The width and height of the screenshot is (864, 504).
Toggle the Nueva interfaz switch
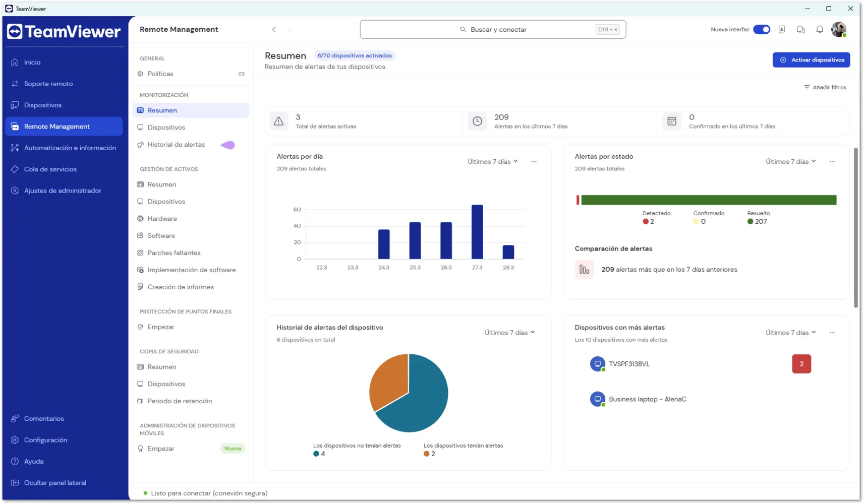pos(762,30)
